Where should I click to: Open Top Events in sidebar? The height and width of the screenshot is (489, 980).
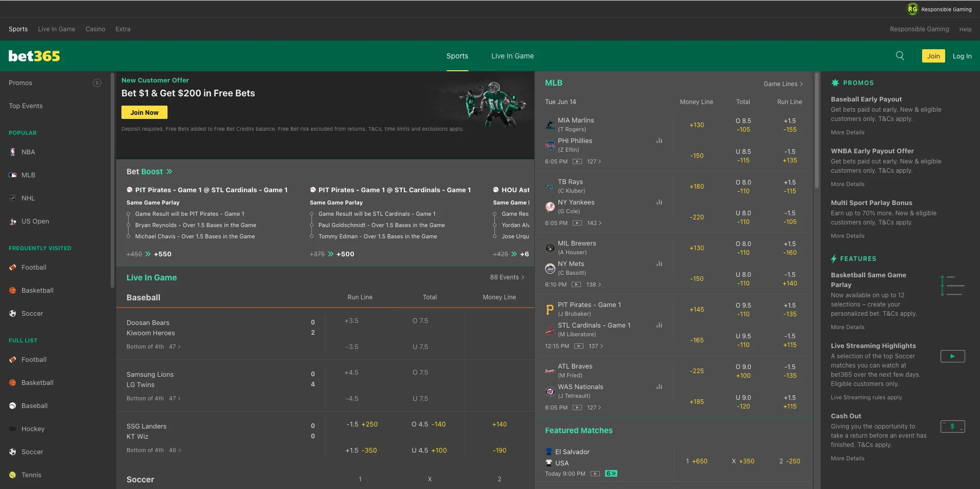(x=26, y=106)
